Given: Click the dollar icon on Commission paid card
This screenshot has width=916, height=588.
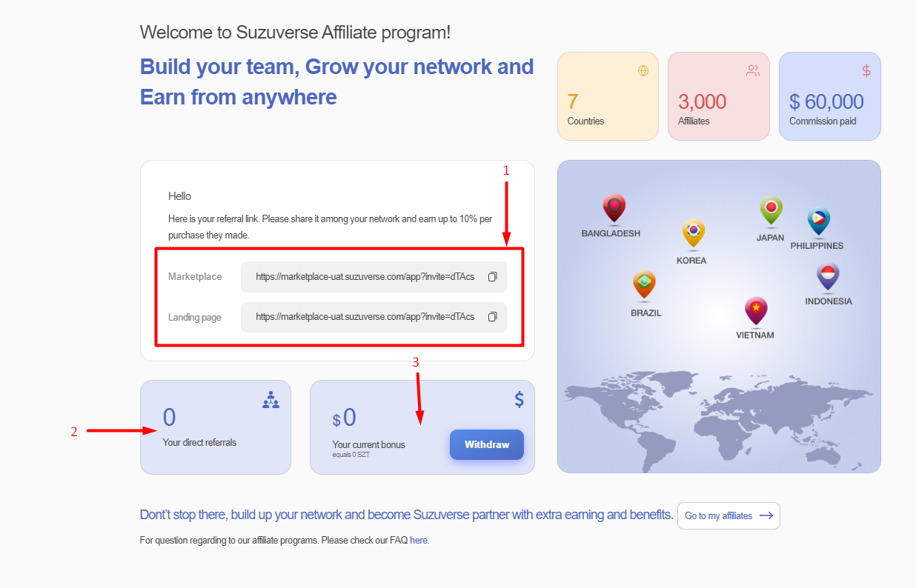Looking at the screenshot, I should click(866, 71).
